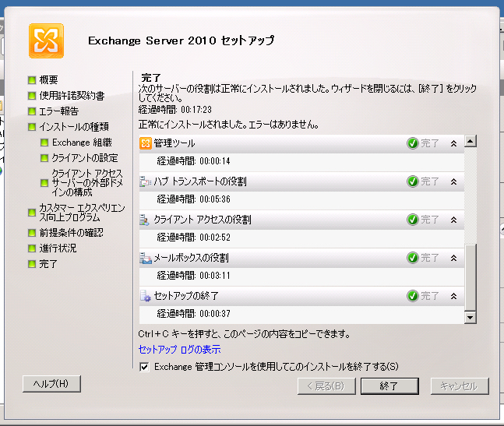Click green check icon for メールボックスの役割
This screenshot has height=426, width=504.
pyautogui.click(x=412, y=258)
